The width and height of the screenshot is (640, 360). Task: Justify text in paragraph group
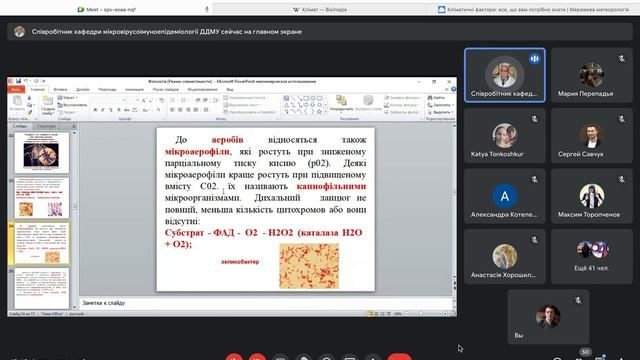196,110
